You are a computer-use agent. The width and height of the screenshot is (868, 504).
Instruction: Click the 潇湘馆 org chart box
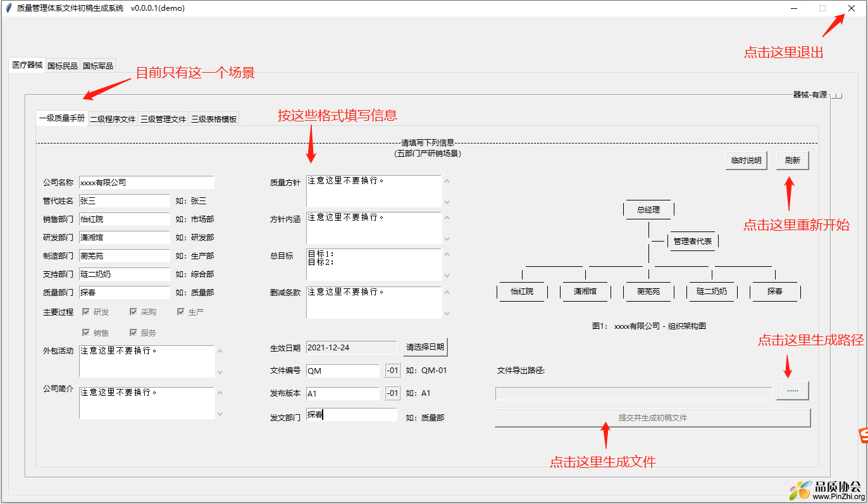(x=585, y=292)
